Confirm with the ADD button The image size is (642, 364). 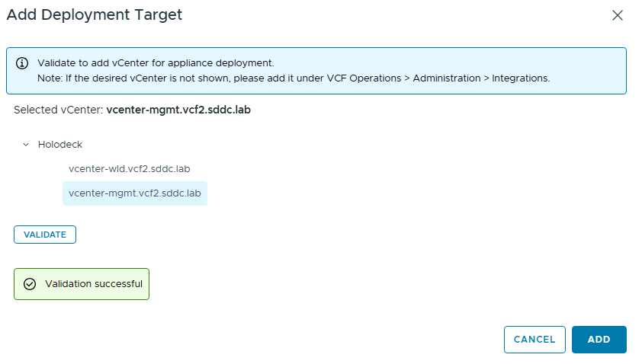599,340
